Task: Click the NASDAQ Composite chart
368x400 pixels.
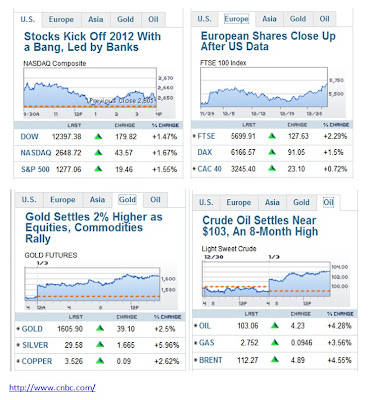Action: tap(90, 88)
